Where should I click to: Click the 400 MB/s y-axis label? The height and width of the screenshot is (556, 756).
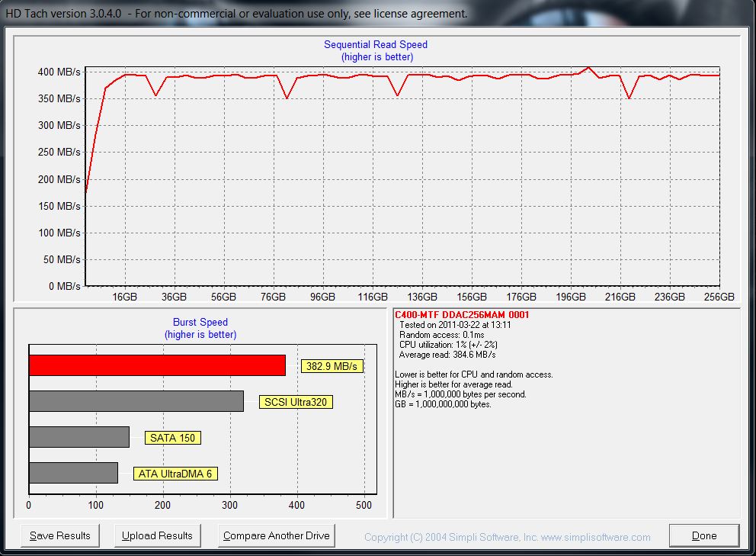(59, 72)
